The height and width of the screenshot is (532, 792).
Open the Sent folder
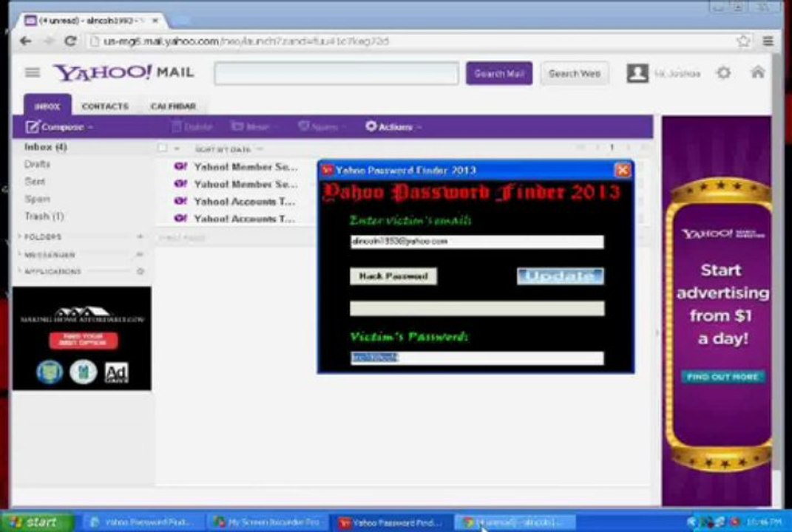coord(35,181)
